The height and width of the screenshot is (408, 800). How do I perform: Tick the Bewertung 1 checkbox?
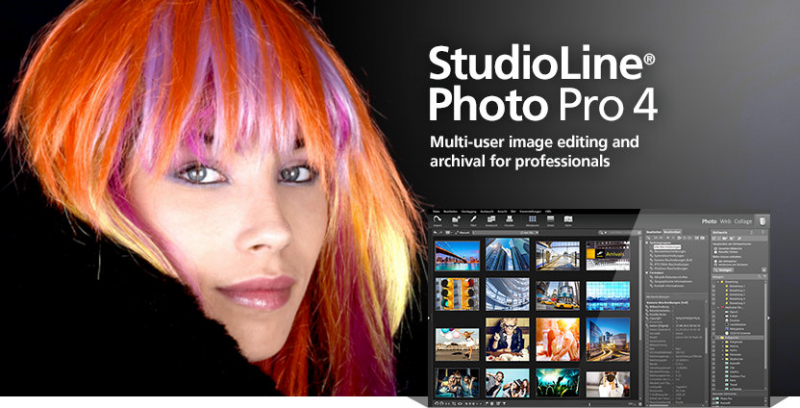tap(714, 286)
